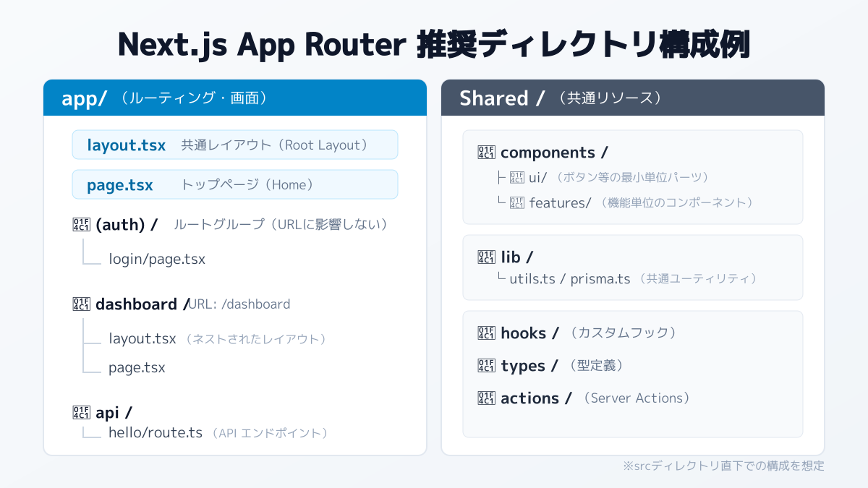Viewport: 868px width, 488px height.
Task: Click the ui subfolder icon under components
Action: (x=517, y=177)
